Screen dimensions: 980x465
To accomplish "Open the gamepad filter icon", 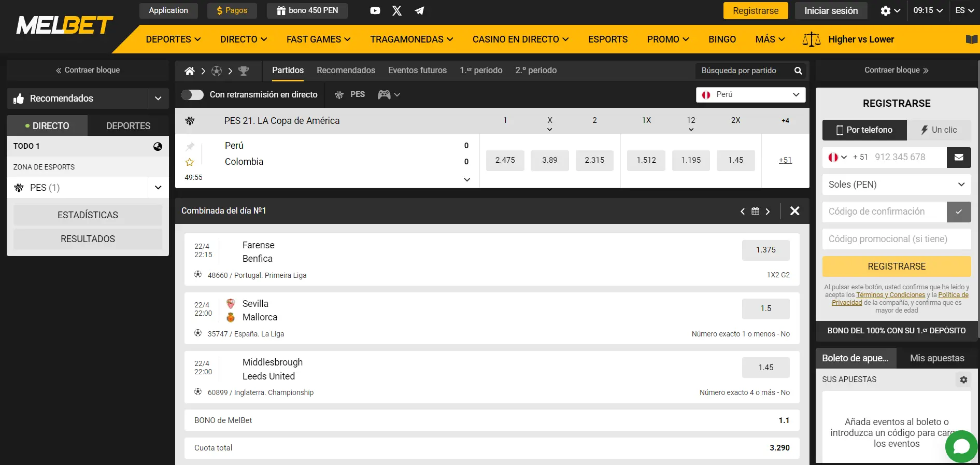I will [x=384, y=94].
